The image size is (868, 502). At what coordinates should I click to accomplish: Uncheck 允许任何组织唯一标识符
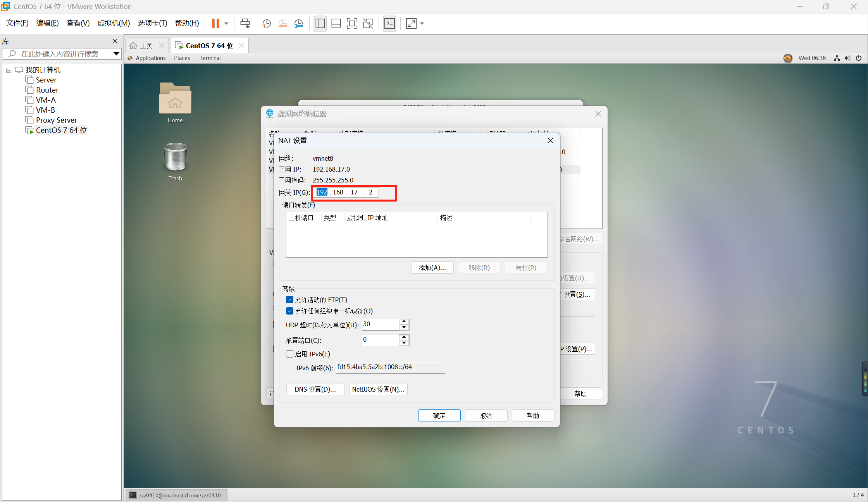(x=289, y=311)
